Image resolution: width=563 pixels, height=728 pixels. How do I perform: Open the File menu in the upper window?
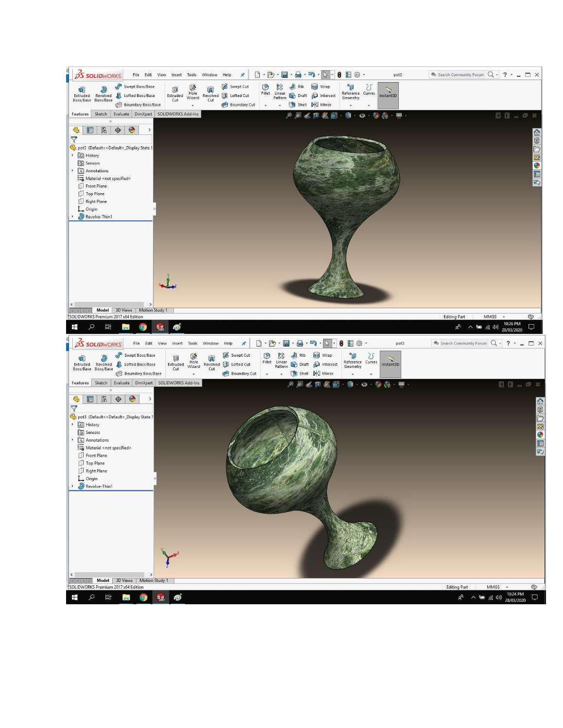click(136, 75)
